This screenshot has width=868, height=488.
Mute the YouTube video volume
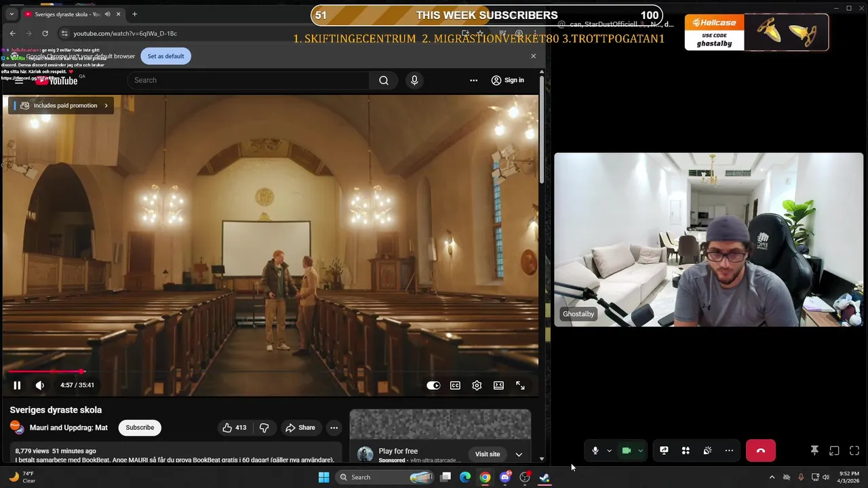[40, 385]
